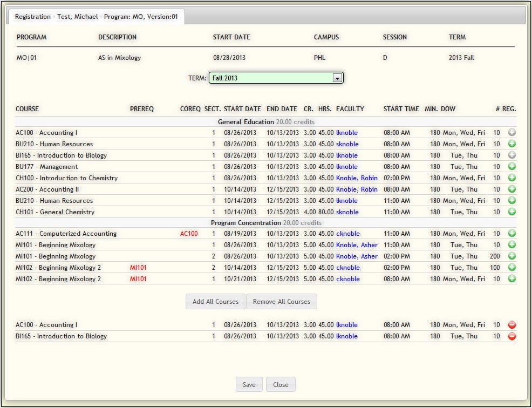Add MI101 Beginning Mixology section 1
The image size is (532, 408).
click(x=512, y=244)
